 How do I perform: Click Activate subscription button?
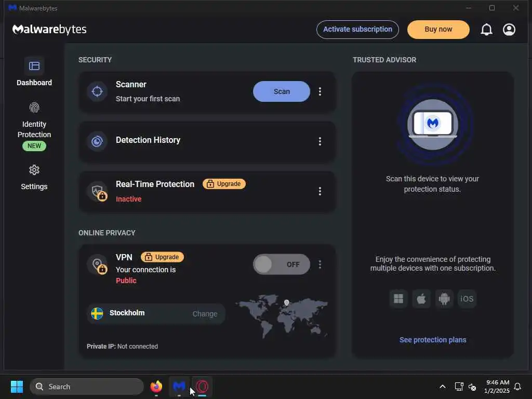[357, 30]
